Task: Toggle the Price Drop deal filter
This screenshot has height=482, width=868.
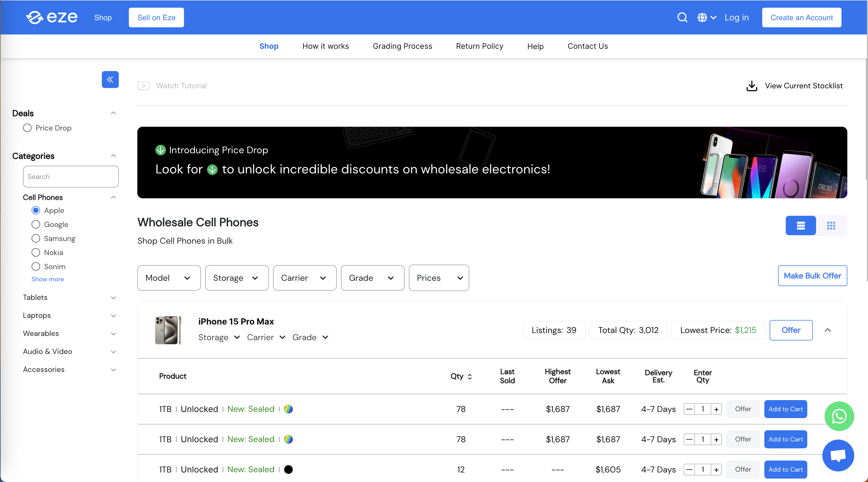Action: point(27,128)
